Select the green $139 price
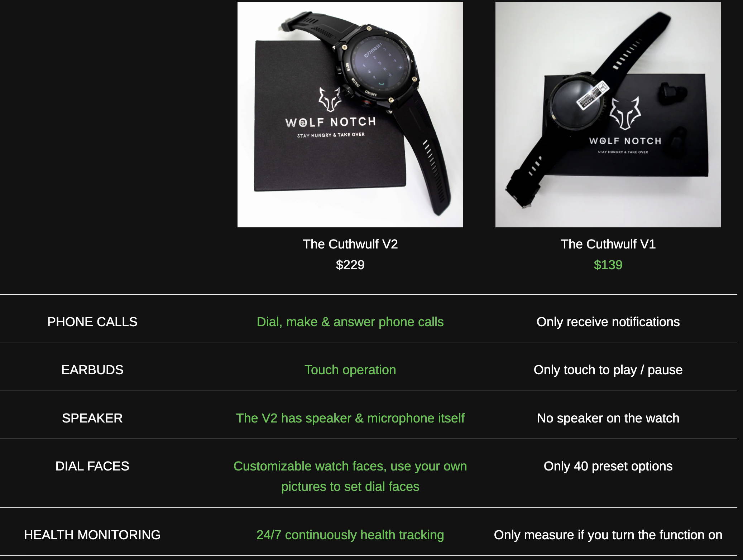The image size is (743, 560). (608, 265)
